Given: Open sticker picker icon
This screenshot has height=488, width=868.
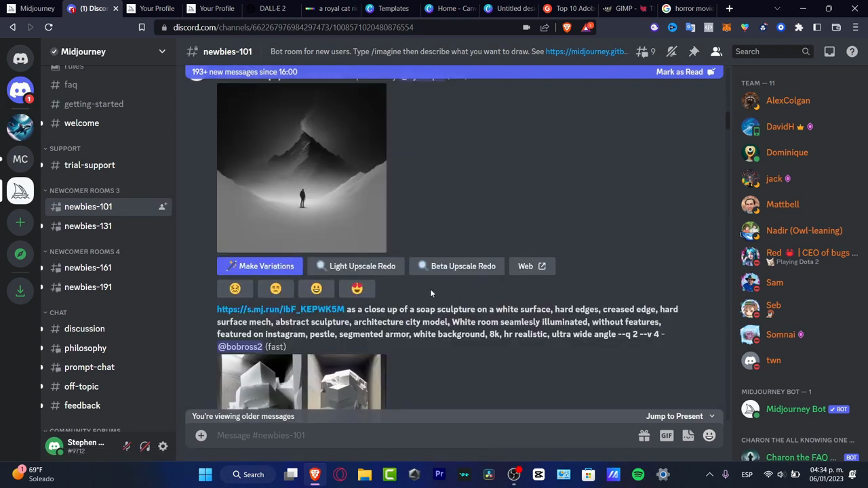Looking at the screenshot, I should pos(688,436).
